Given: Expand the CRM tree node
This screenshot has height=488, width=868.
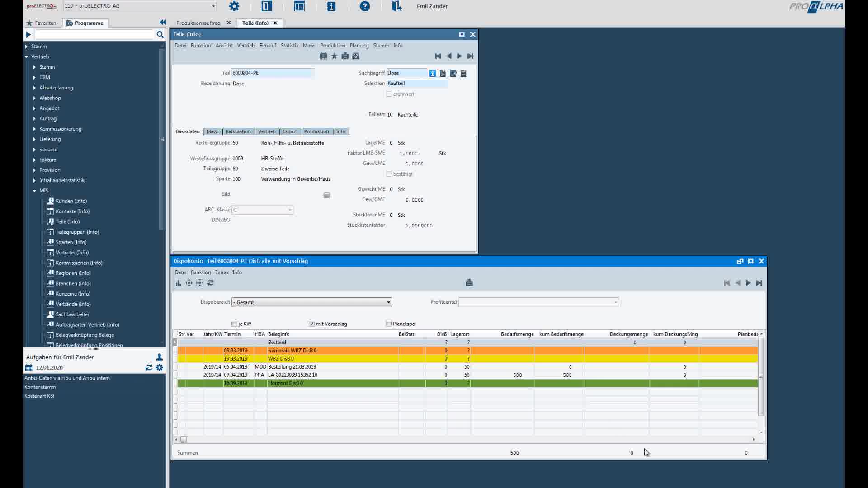Looking at the screenshot, I should 34,77.
